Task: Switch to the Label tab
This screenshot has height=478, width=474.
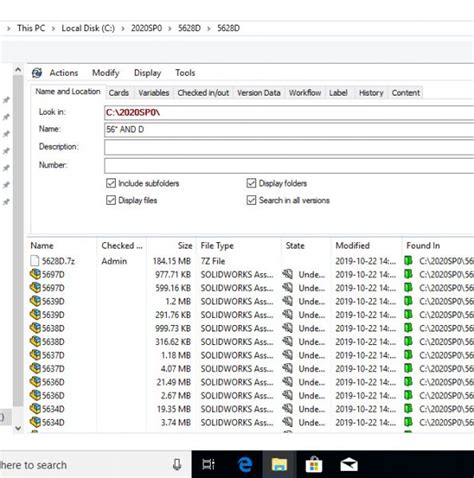Action: pos(338,93)
